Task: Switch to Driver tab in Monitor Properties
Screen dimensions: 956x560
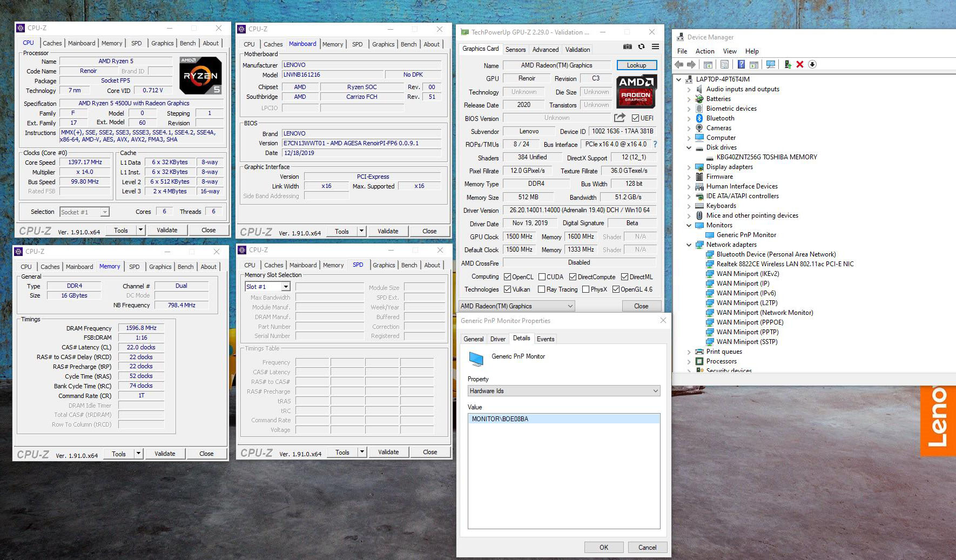Action: [498, 339]
